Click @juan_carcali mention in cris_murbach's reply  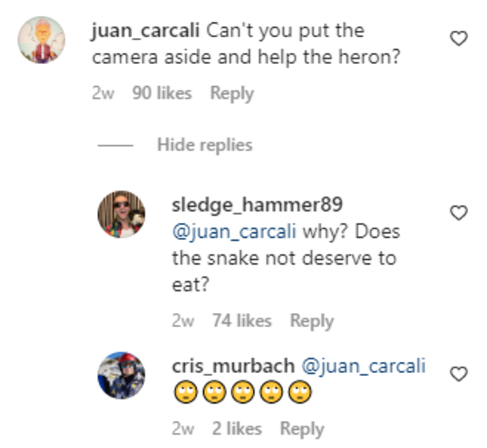[x=364, y=367]
